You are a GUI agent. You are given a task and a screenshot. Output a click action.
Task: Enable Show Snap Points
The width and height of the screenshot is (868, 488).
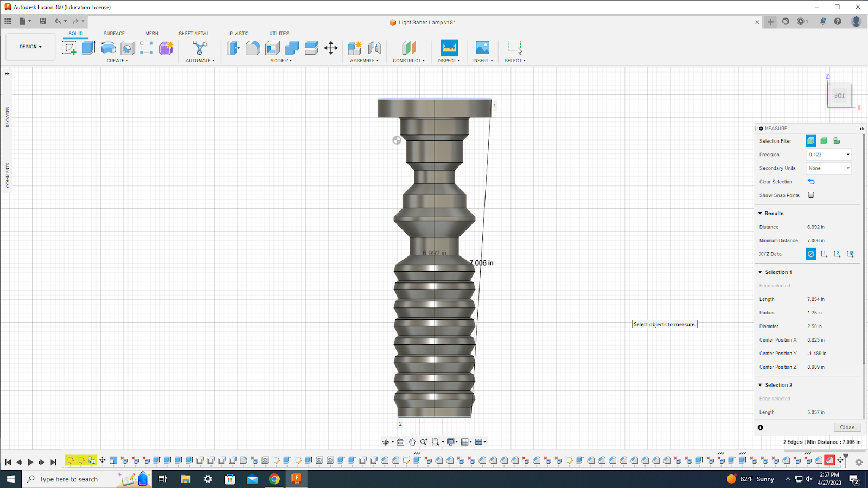coord(810,195)
